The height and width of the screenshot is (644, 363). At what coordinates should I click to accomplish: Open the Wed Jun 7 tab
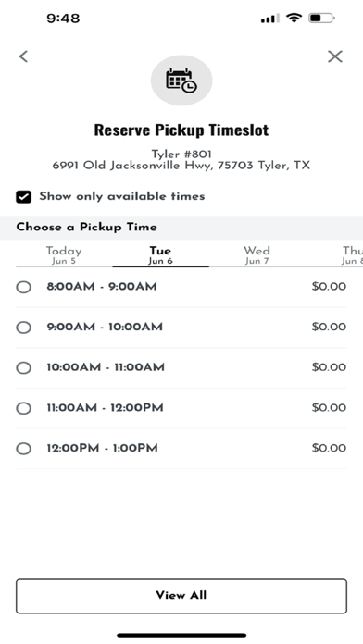(x=257, y=255)
